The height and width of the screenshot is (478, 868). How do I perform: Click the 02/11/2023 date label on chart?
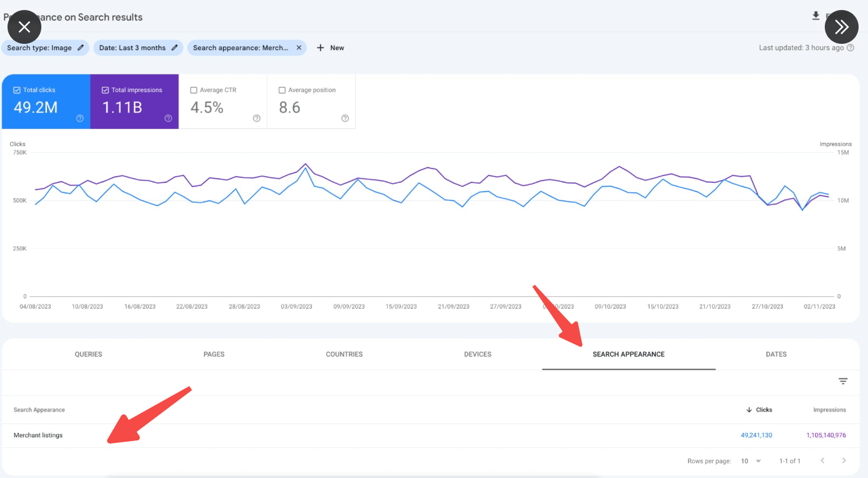819,307
